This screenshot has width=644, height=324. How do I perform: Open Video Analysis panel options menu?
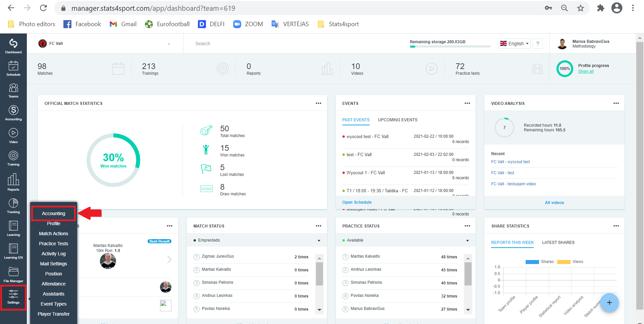pyautogui.click(x=616, y=103)
